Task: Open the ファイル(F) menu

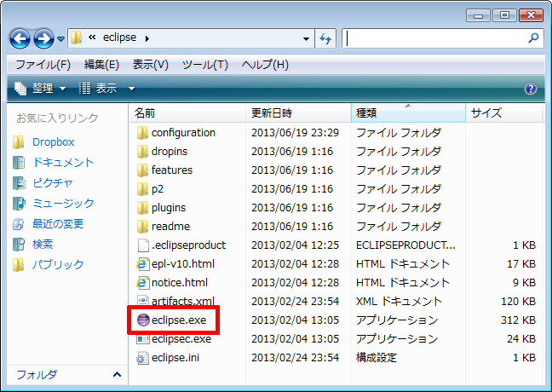Action: point(43,65)
